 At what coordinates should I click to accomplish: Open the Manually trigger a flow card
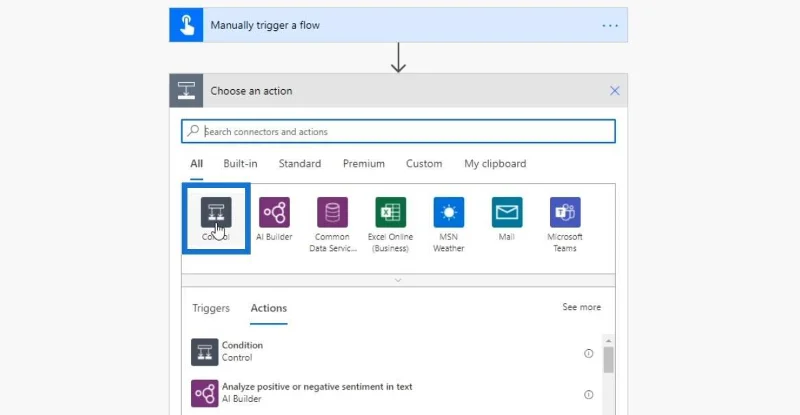coord(398,25)
